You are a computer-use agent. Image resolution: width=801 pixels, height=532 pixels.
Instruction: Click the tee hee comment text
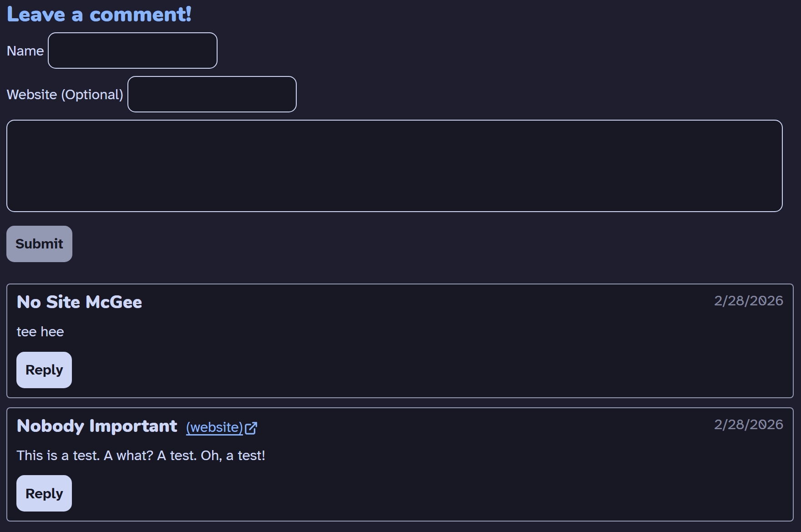[x=40, y=331]
